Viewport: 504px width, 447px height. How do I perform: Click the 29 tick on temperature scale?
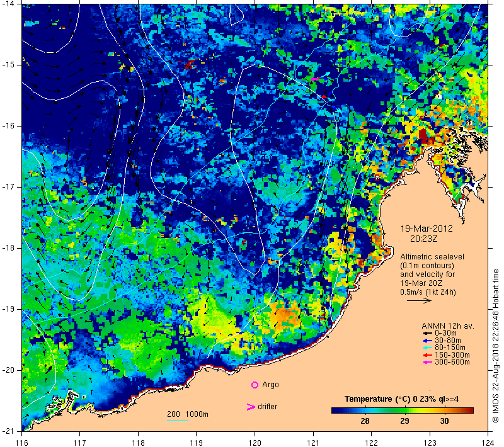point(404,421)
